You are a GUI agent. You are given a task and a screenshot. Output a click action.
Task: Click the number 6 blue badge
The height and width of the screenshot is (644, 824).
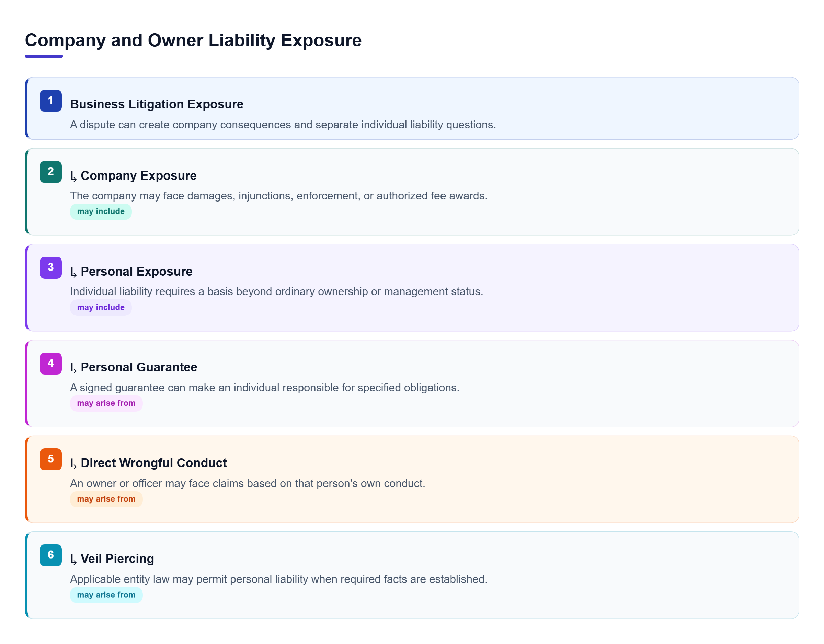click(50, 555)
